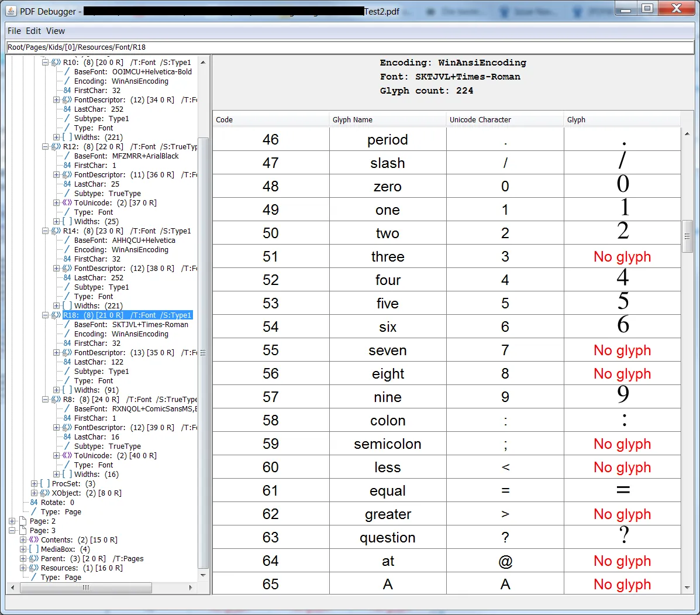Select the LastChar: 25 tree item
The height and width of the screenshot is (615, 700).
click(x=96, y=184)
